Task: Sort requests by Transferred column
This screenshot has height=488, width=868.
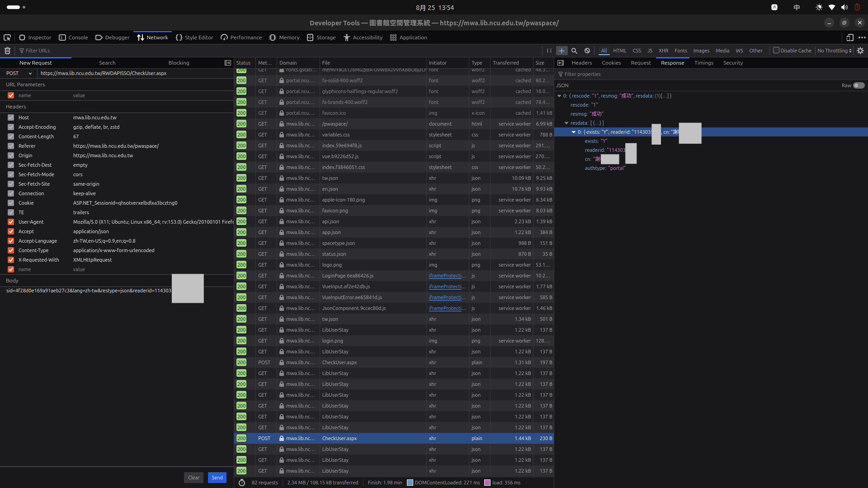Action: (x=511, y=63)
